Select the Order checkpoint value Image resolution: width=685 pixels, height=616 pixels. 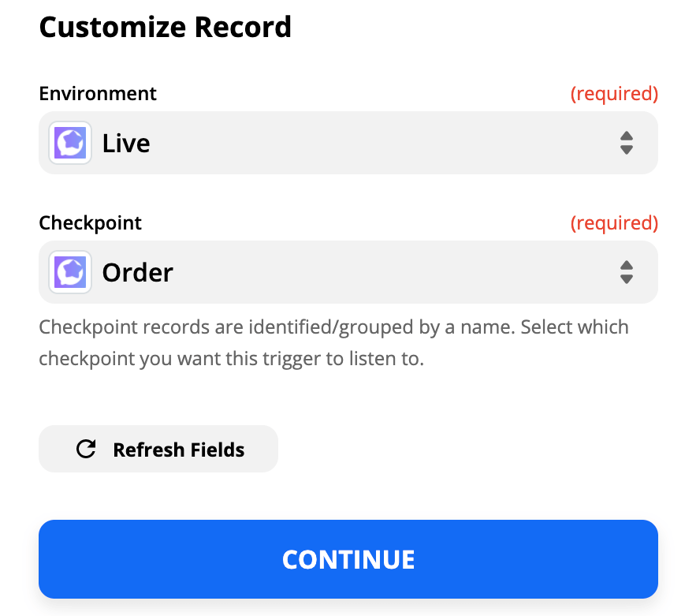[138, 272]
